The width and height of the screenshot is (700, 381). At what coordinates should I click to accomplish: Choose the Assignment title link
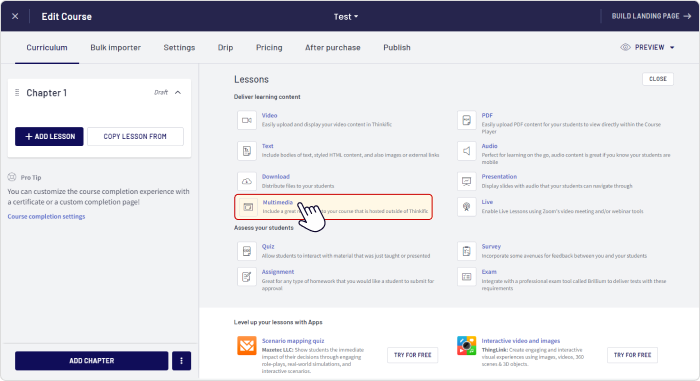278,272
